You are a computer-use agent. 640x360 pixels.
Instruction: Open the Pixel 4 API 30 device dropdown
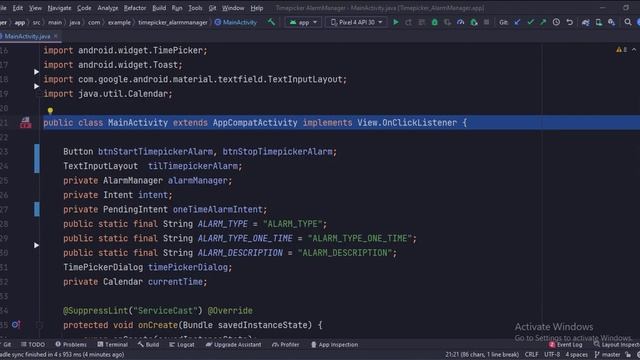tap(356, 22)
